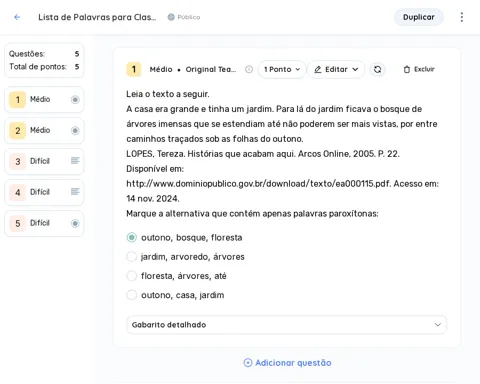The image size is (480, 384).
Task: Select option "outono, bosque, floresta"
Action: [x=132, y=237]
